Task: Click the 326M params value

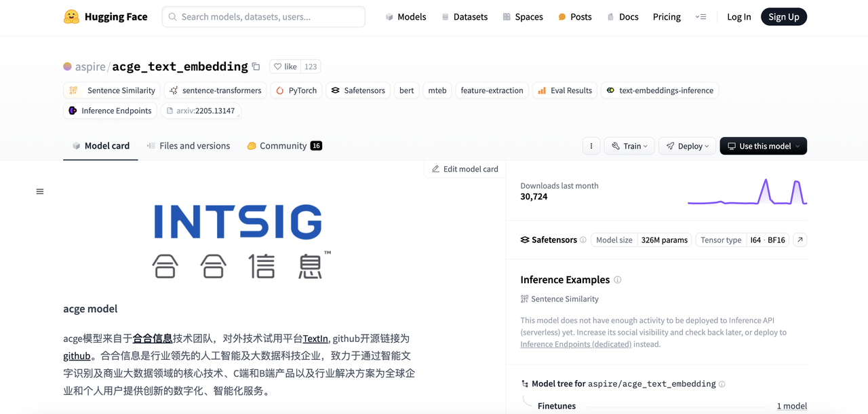Action: pos(665,240)
